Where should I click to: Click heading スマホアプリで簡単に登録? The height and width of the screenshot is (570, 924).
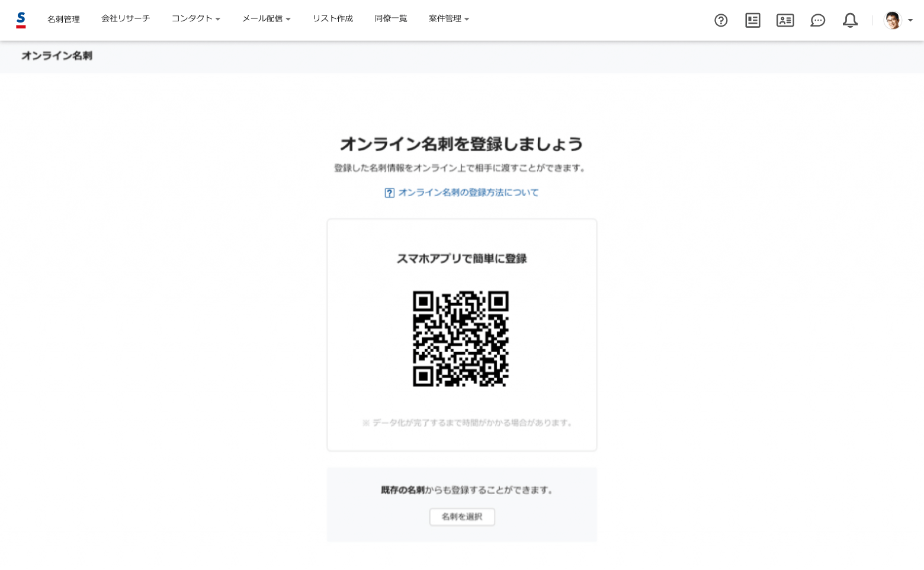click(461, 259)
